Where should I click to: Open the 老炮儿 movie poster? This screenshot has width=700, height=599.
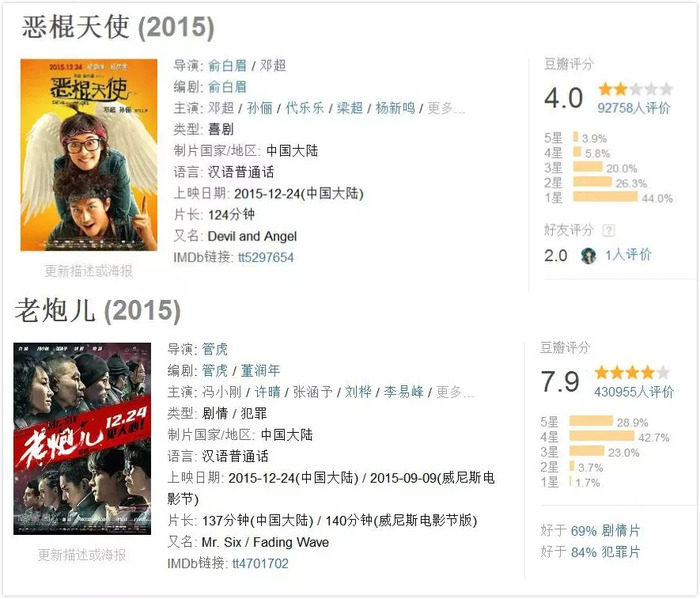[82, 438]
